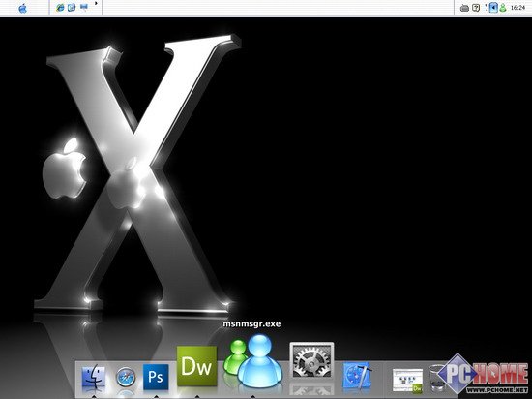
Task: Click the 16:24 clock
Action: (x=517, y=8)
